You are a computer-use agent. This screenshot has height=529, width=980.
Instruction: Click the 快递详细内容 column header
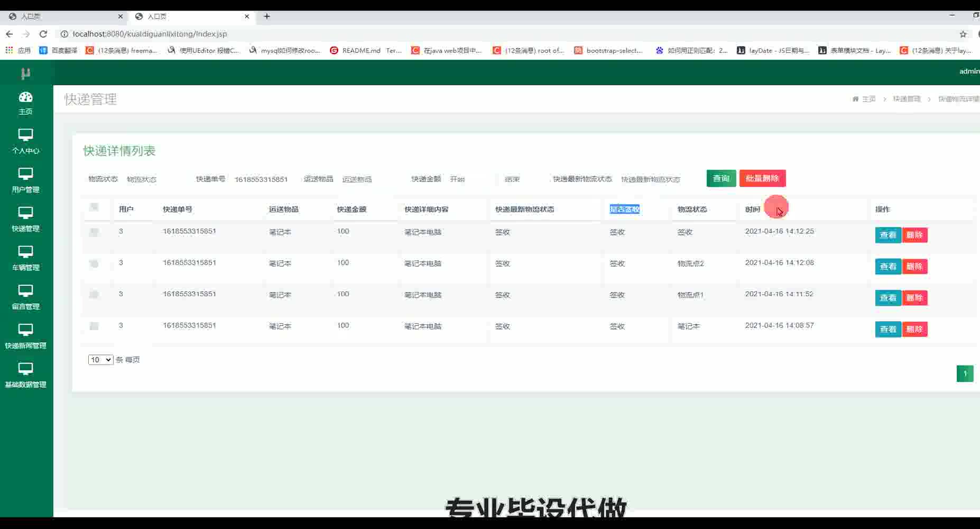[x=426, y=209]
